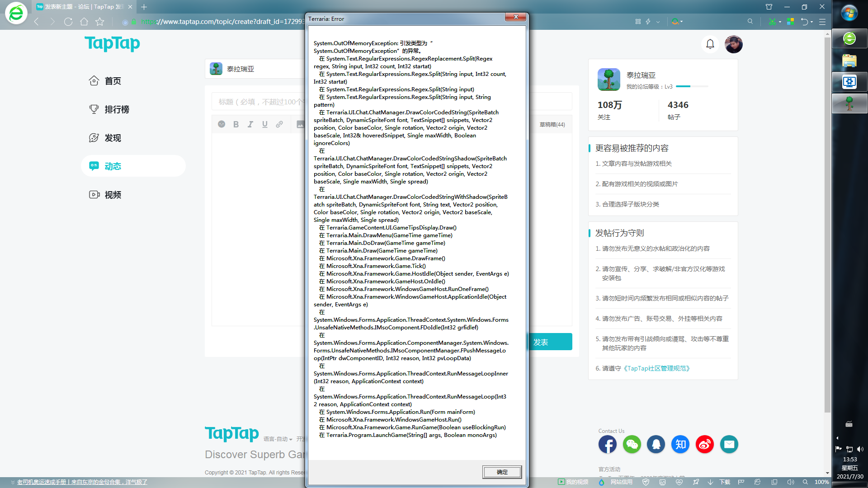Screen dimensions: 868x488
Task: Toggle the sound icon in status bar
Action: pos(790,482)
